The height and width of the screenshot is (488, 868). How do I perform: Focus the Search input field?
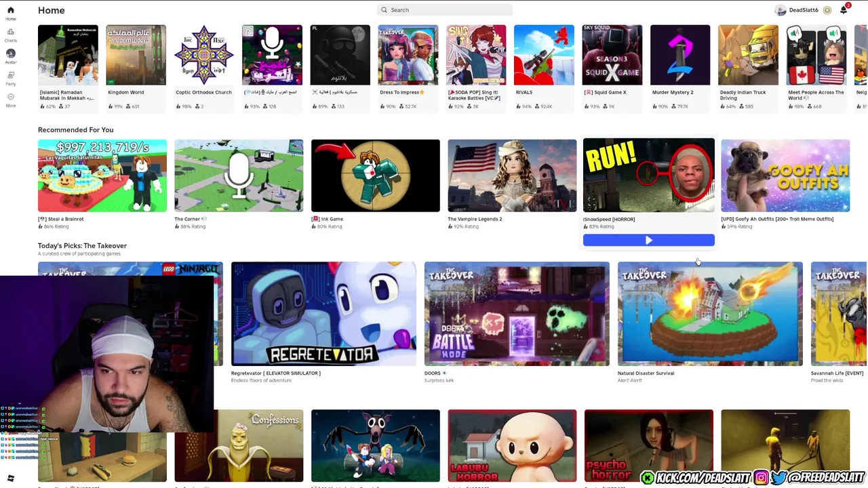click(445, 10)
